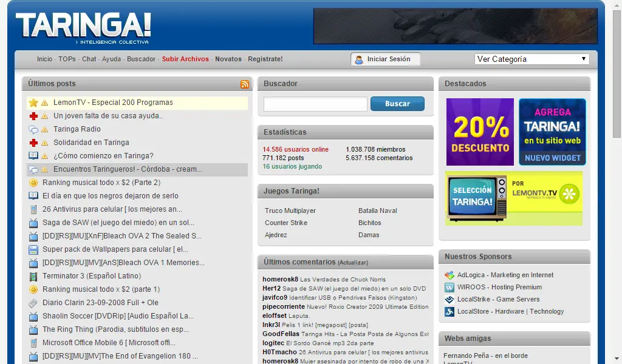Click the TV icon beside The Ring Thing
Image resolution: width=622 pixels, height=364 pixels.
33,329
